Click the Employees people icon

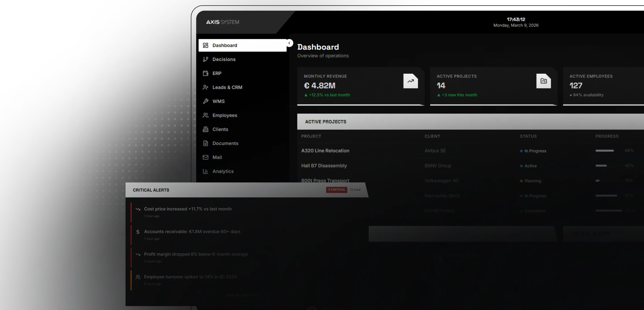tap(206, 115)
